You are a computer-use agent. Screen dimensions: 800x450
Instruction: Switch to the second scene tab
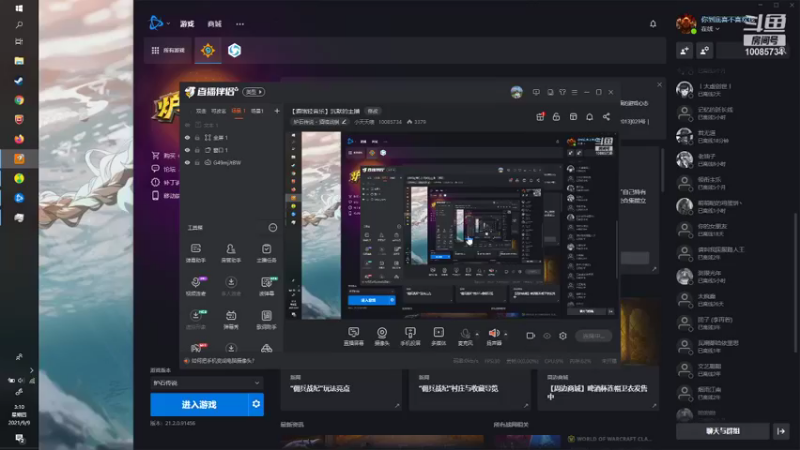[x=218, y=111]
